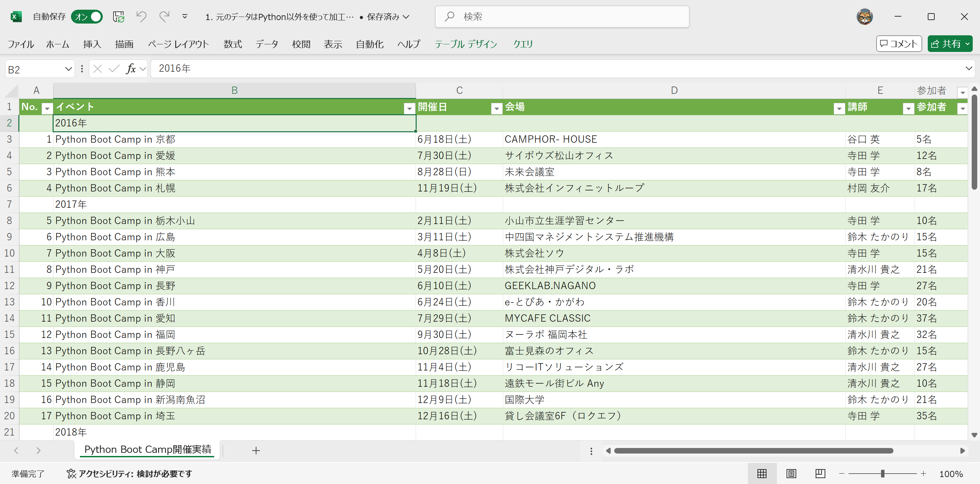
Task: Click the insert function fx icon
Action: point(130,69)
